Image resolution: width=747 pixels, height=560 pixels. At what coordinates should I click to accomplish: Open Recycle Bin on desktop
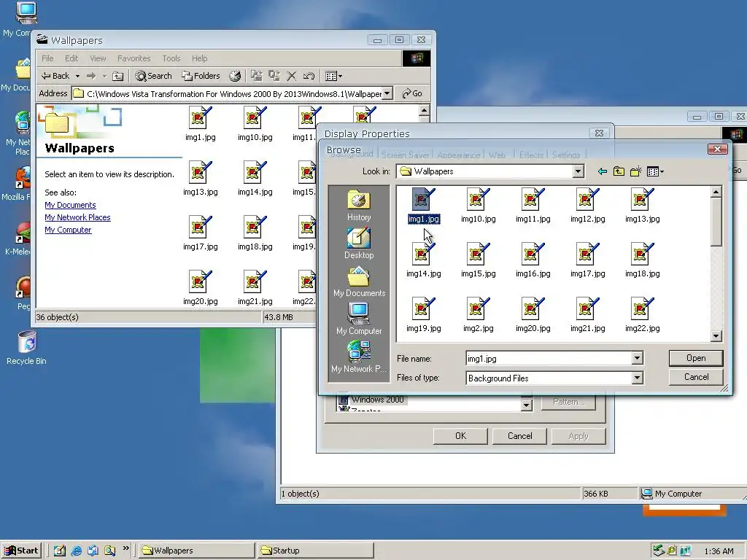(27, 349)
